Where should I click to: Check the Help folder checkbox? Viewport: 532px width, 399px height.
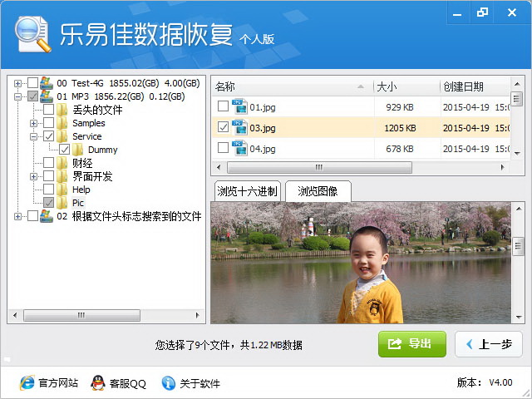tap(48, 190)
